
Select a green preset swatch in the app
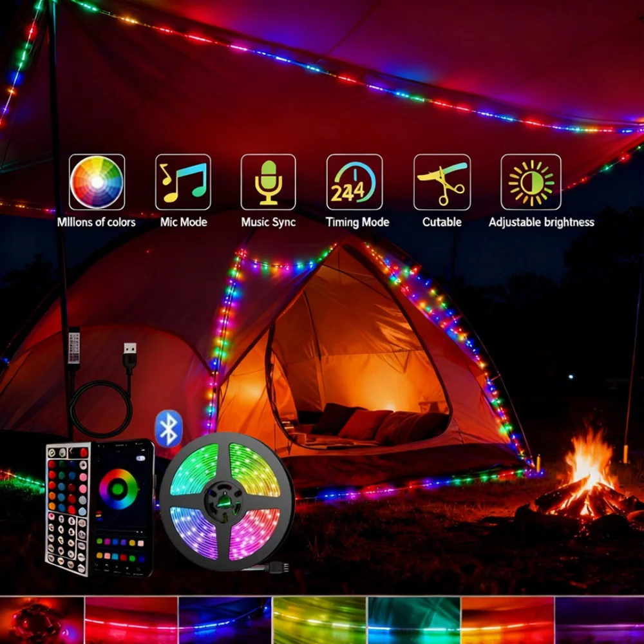point(100,540)
